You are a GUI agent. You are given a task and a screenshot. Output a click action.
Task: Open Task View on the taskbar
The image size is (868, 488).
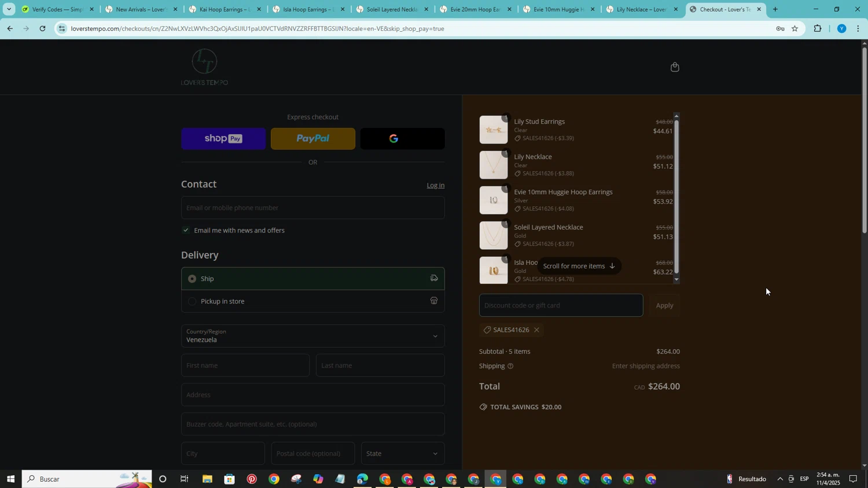[x=185, y=479]
